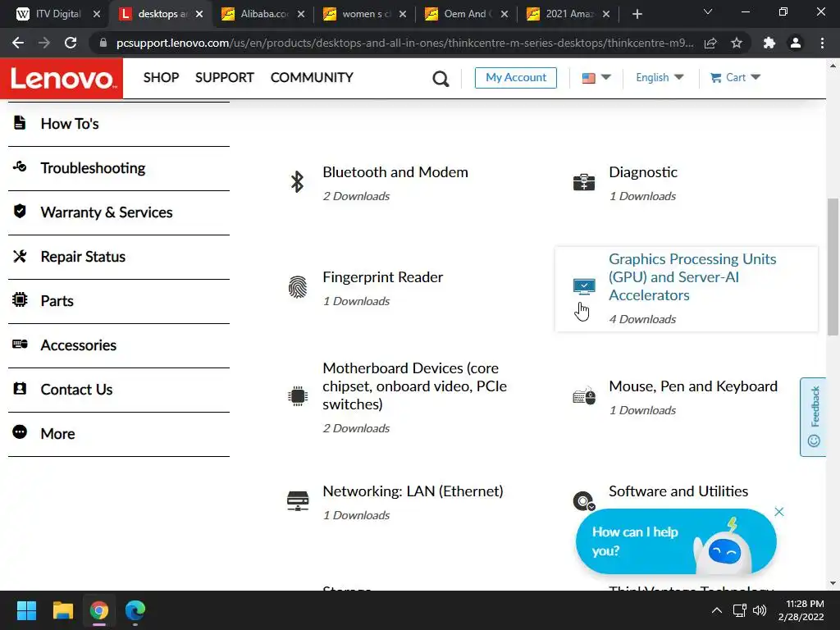Open Mouse, Pen and Keyboard downloads
This screenshot has height=630, width=840.
[692, 386]
